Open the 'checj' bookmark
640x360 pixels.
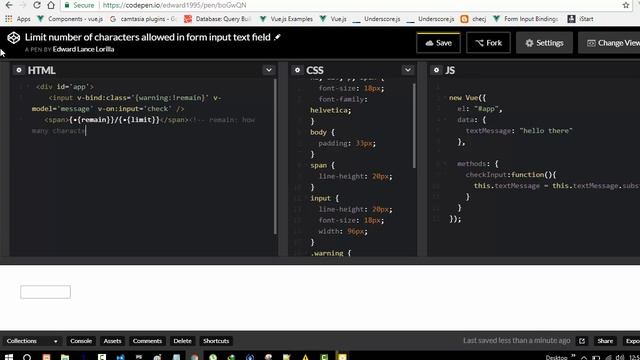pyautogui.click(x=473, y=19)
